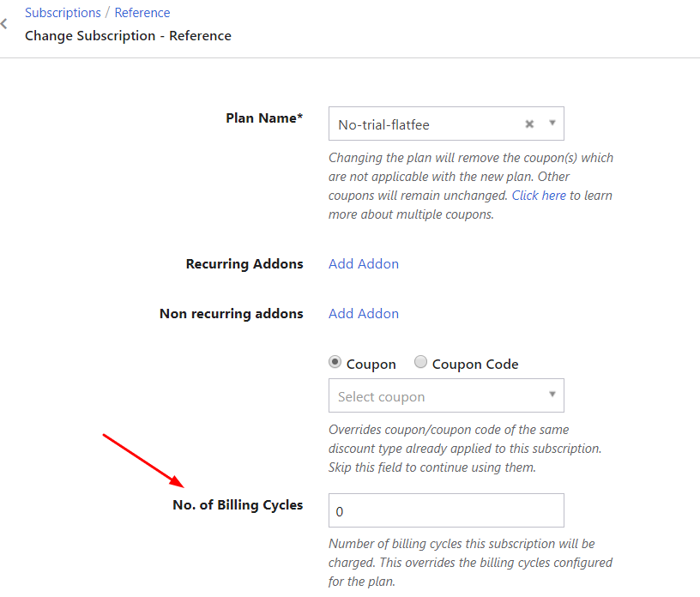Click the Non recurring addons label
This screenshot has height=597, width=700.
point(231,314)
